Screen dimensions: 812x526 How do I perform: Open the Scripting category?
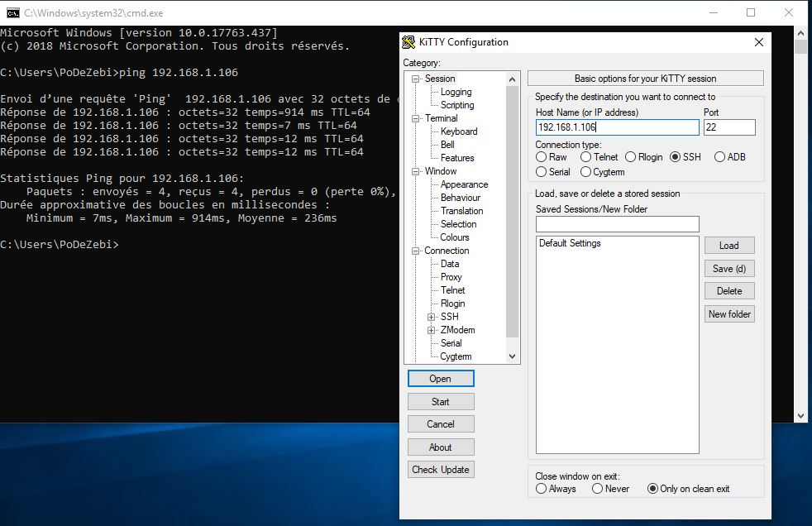coord(457,105)
